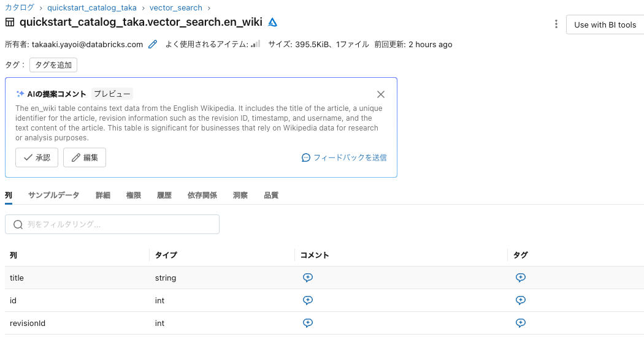644x337 pixels.
Task: Edit owner with the pencil icon
Action: (153, 44)
